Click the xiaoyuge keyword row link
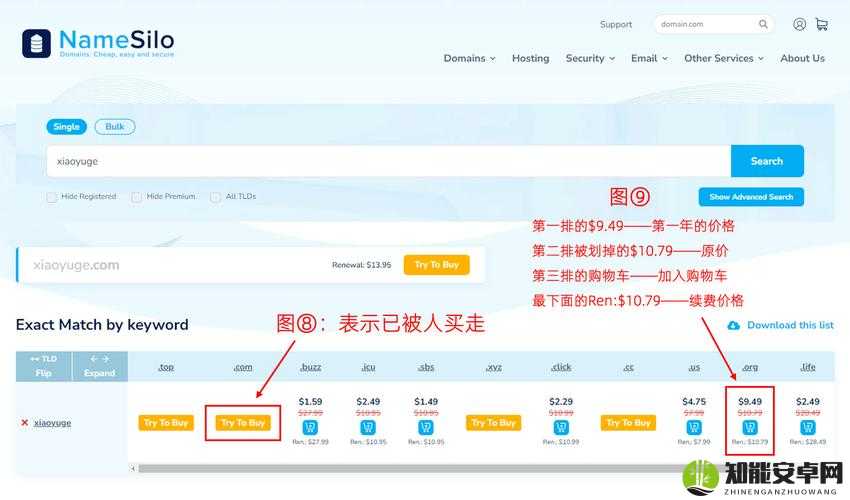The width and height of the screenshot is (850, 500). point(53,422)
